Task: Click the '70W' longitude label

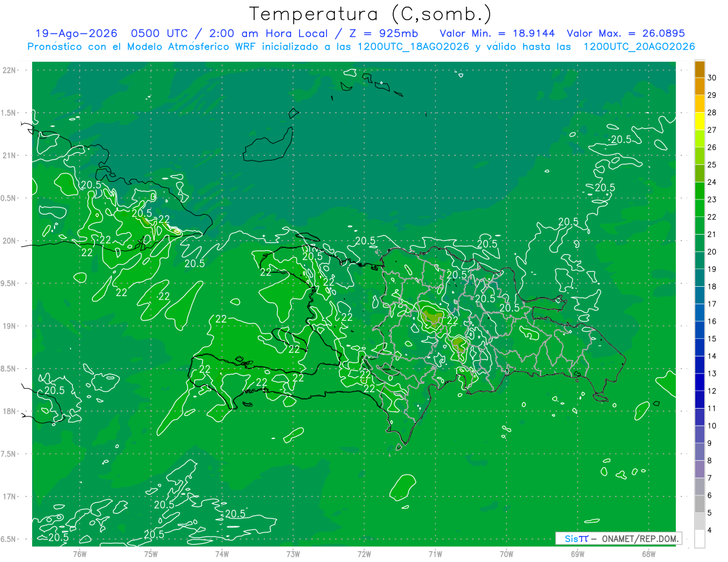Action: pos(507,554)
